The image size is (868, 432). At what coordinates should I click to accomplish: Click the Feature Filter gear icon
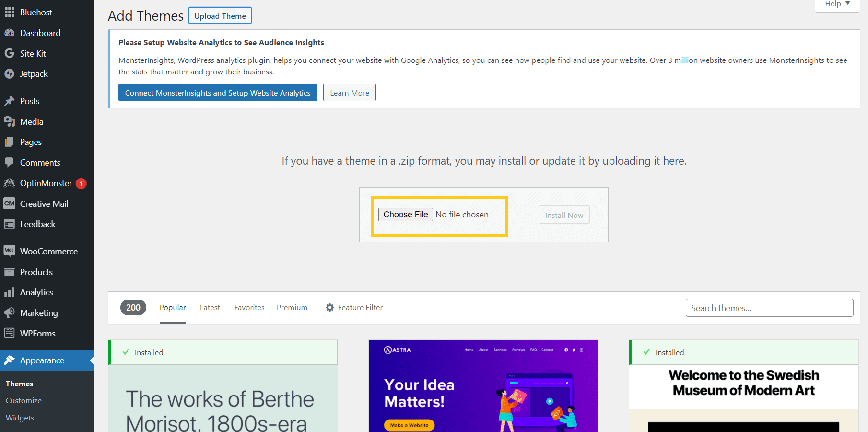[x=330, y=308]
